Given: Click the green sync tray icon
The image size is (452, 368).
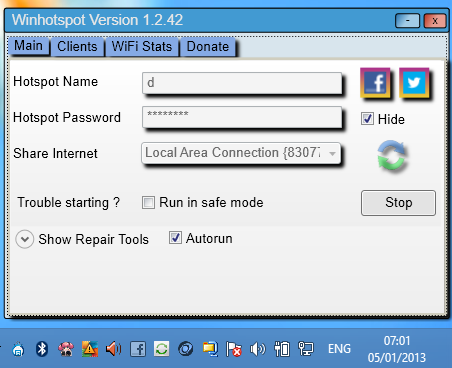Looking at the screenshot, I should (162, 349).
